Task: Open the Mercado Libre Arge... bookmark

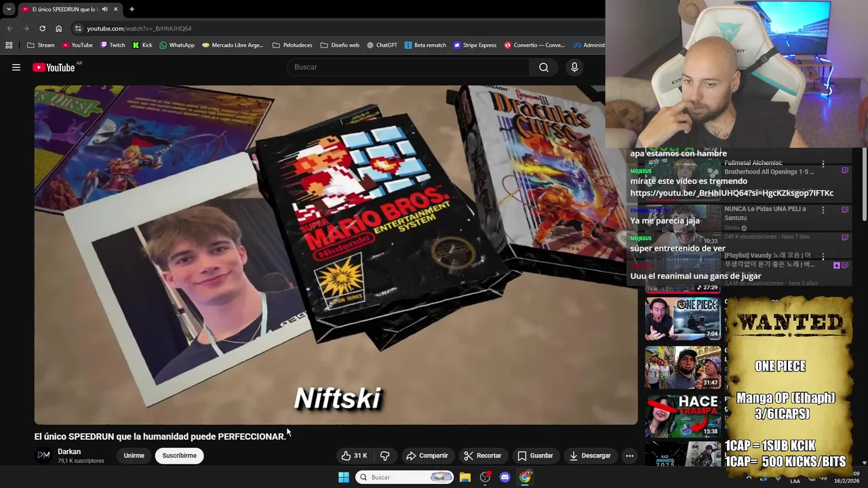Action: [x=233, y=45]
